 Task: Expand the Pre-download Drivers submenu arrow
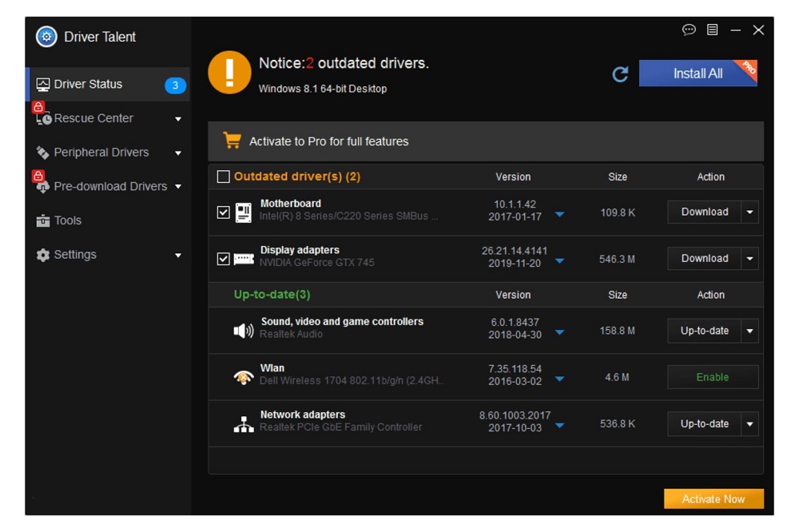178,187
